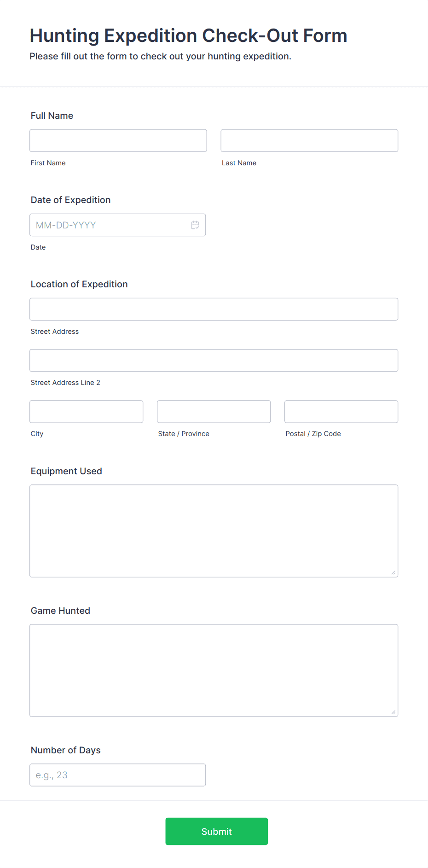Viewport: 428px width, 868px height.
Task: Click the State / Province field
Action: click(x=214, y=411)
